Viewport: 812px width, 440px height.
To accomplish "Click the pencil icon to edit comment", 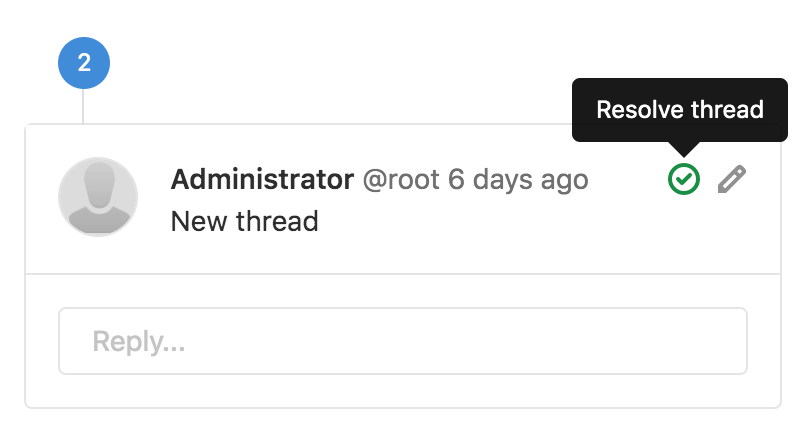I will 732,180.
